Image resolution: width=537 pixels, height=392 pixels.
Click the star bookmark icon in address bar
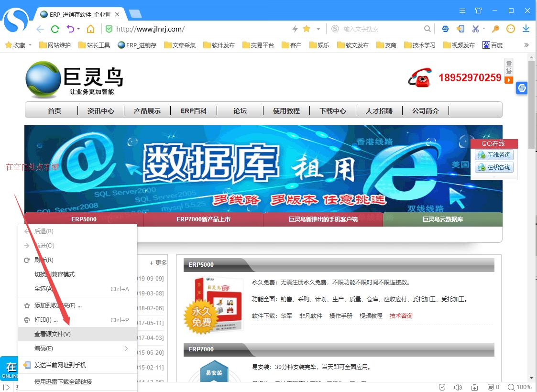(x=307, y=29)
